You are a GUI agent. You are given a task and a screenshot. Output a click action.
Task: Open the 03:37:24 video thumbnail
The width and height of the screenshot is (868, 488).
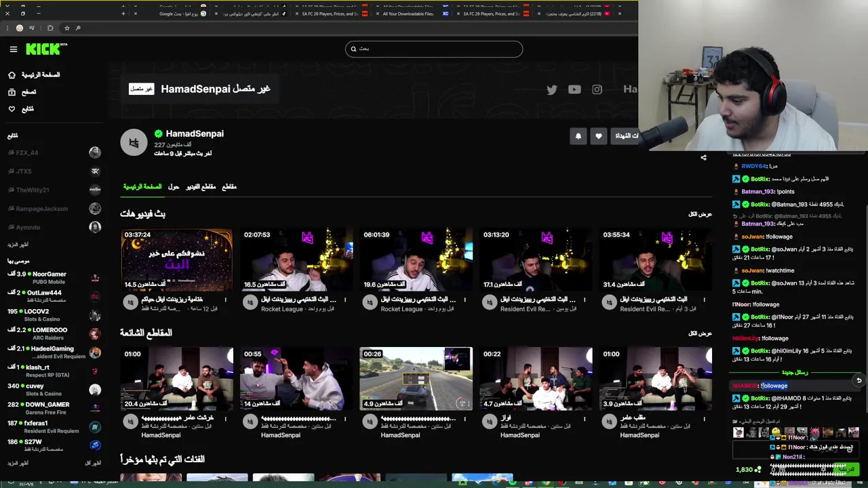pos(176,260)
